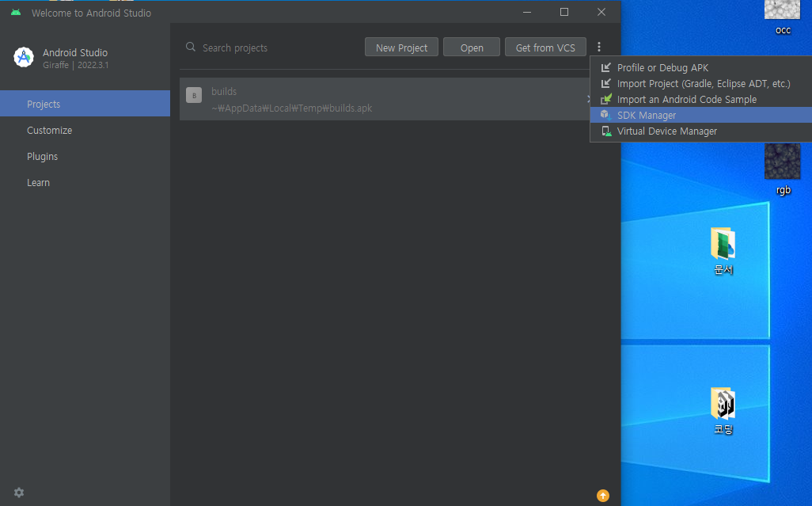
Task: Click the orange update notification icon
Action: tap(603, 496)
